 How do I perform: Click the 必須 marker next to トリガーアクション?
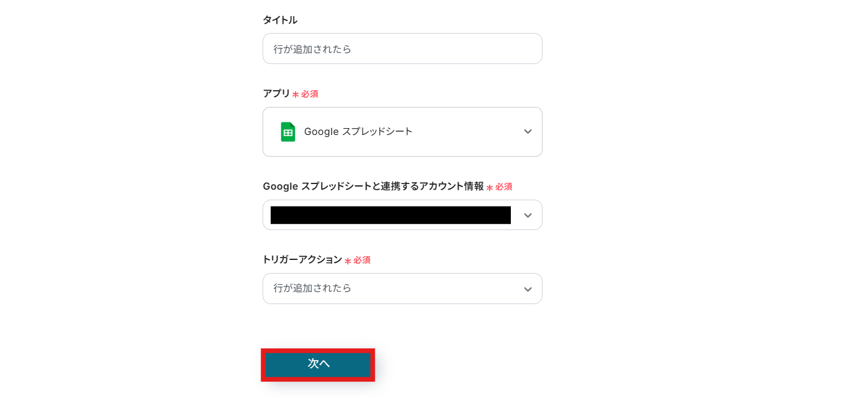[x=362, y=260]
